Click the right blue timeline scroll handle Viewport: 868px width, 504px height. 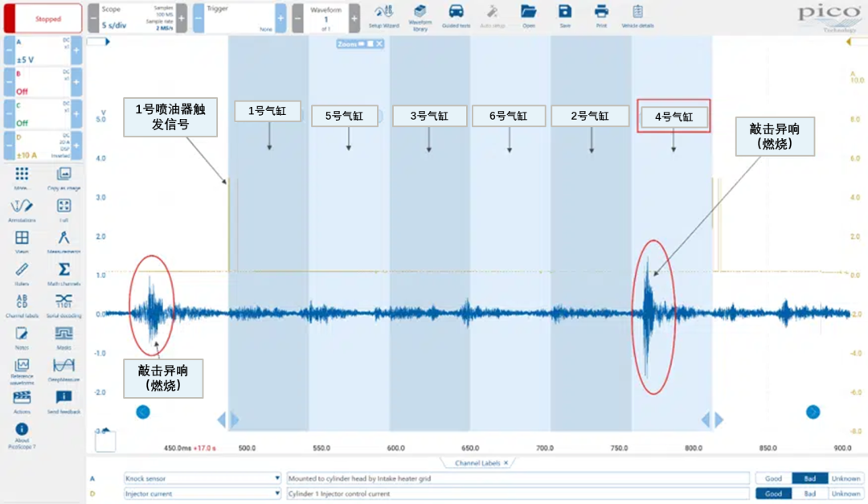pos(813,412)
